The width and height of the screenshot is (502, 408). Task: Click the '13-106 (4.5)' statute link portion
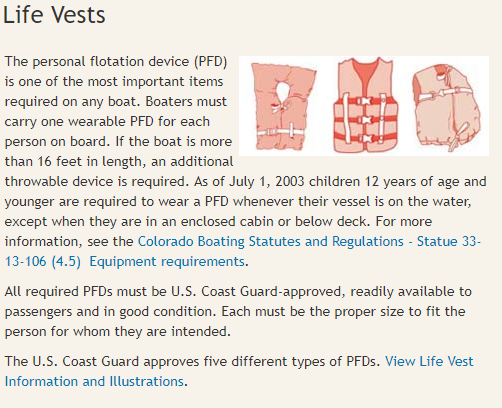point(43,261)
